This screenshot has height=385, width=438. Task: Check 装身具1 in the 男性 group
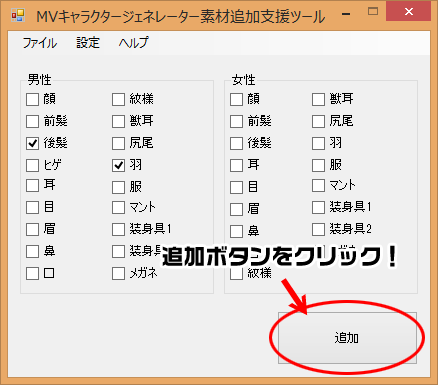click(x=118, y=229)
